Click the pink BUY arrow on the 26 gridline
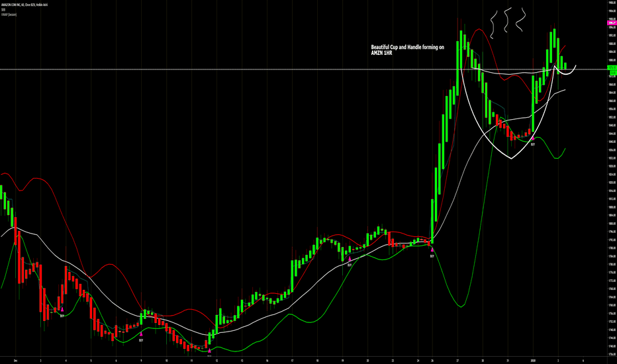The image size is (617, 364). 432,250
